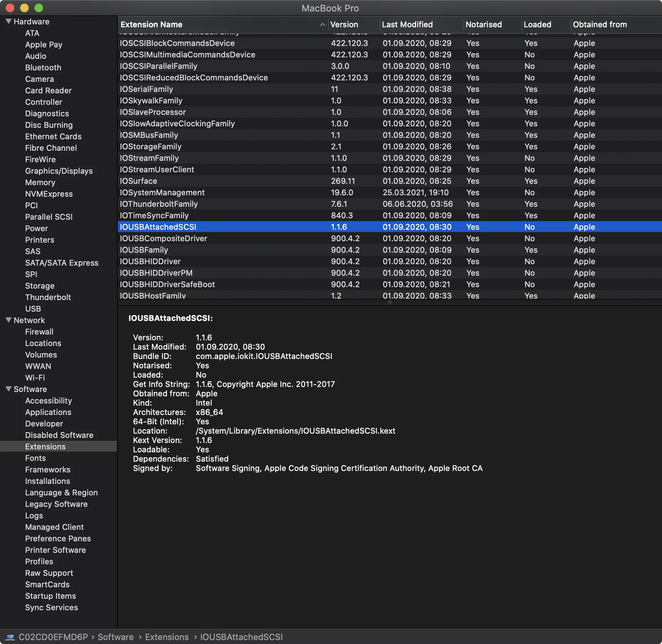This screenshot has width=662, height=644.
Task: Click Software in the bottom path bar
Action: tap(116, 637)
